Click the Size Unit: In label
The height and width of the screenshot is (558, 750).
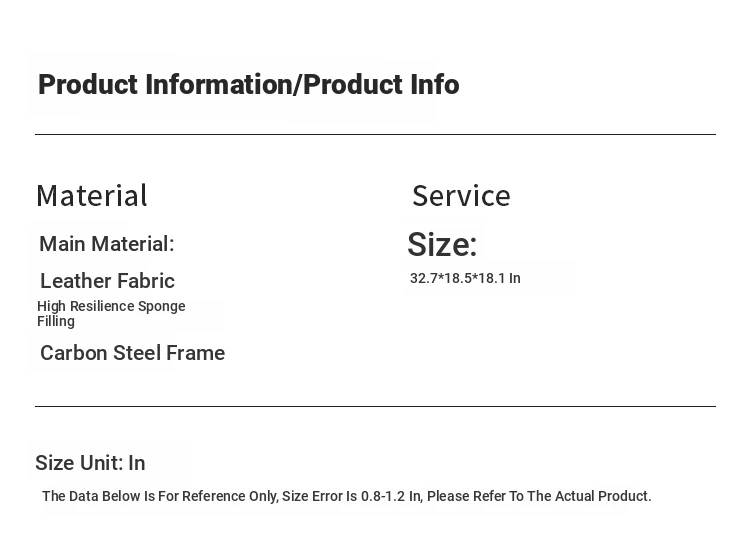click(90, 463)
